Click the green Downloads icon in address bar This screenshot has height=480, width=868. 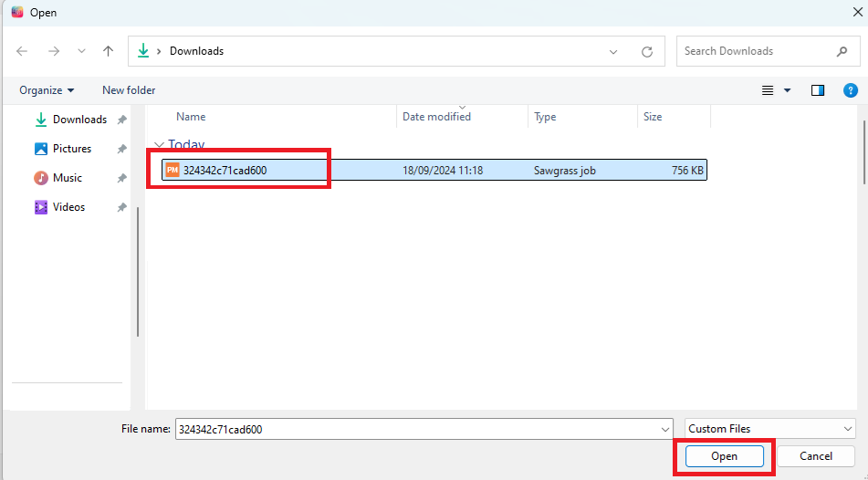[x=143, y=51]
